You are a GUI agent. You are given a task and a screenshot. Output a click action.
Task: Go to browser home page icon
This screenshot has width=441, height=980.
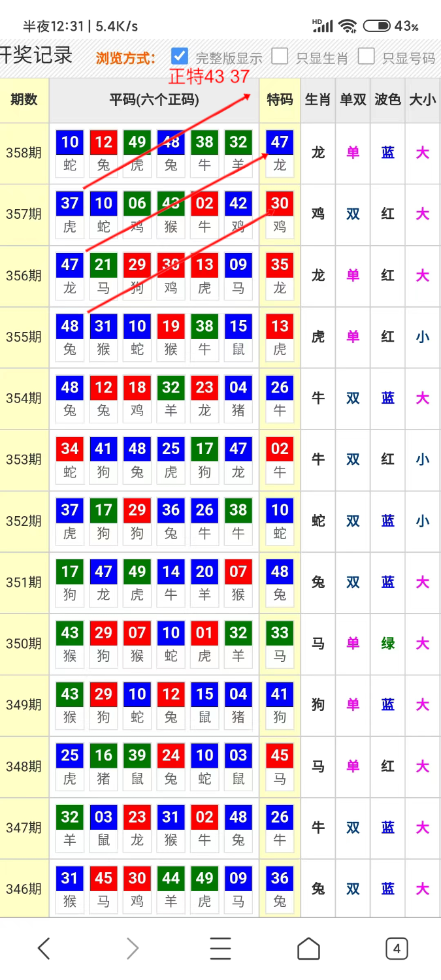click(x=308, y=948)
